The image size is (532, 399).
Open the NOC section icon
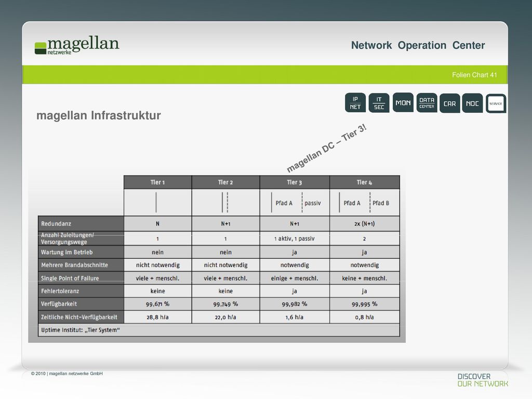pyautogui.click(x=472, y=103)
